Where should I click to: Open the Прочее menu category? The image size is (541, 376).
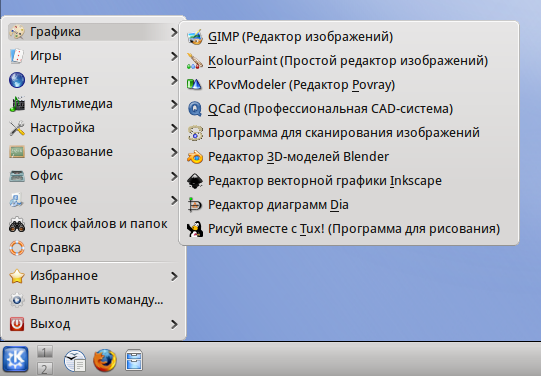point(93,200)
